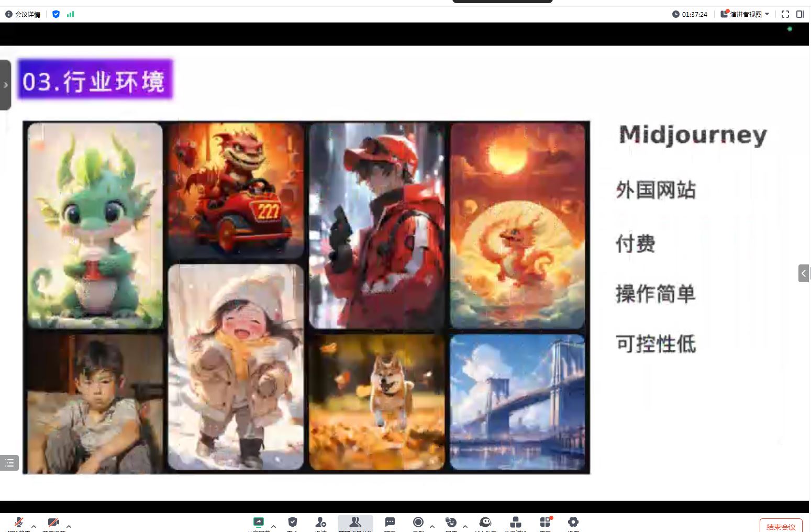811x532 pixels.
Task: Open the AI assistant robot icon
Action: click(x=485, y=523)
